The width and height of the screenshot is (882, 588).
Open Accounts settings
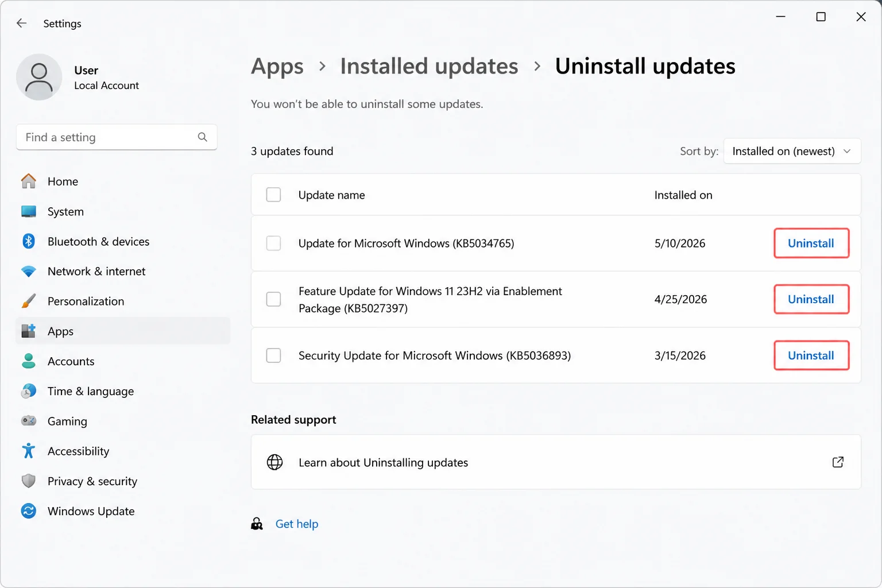(x=123, y=361)
